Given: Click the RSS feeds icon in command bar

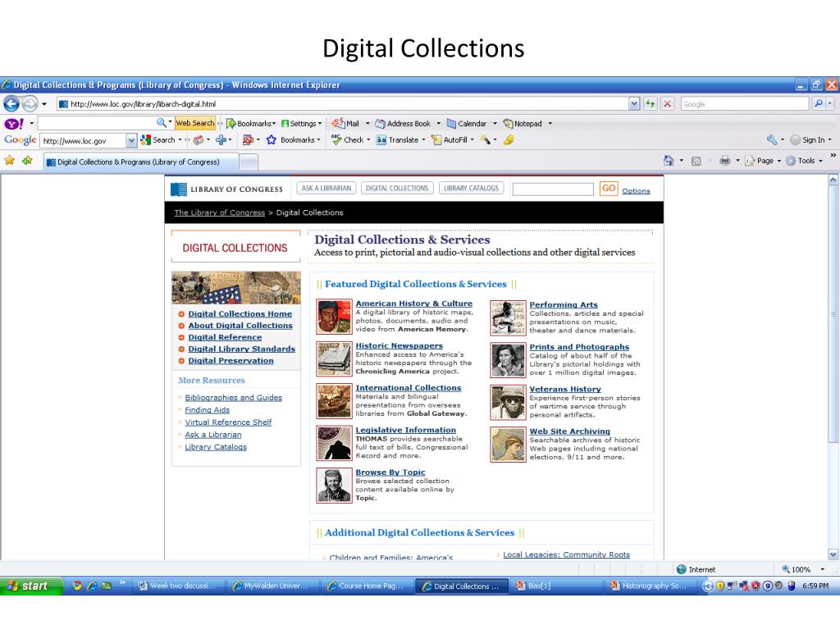Looking at the screenshot, I should tap(696, 161).
